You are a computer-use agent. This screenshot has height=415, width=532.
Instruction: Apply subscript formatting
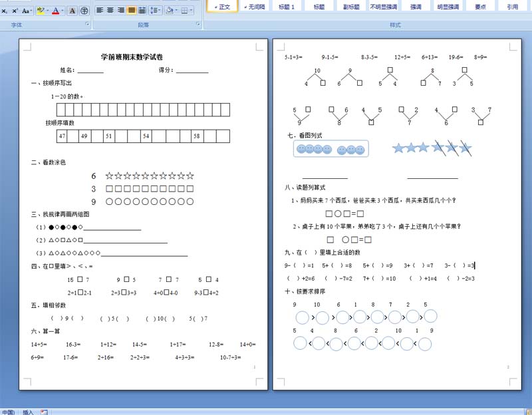5,11
